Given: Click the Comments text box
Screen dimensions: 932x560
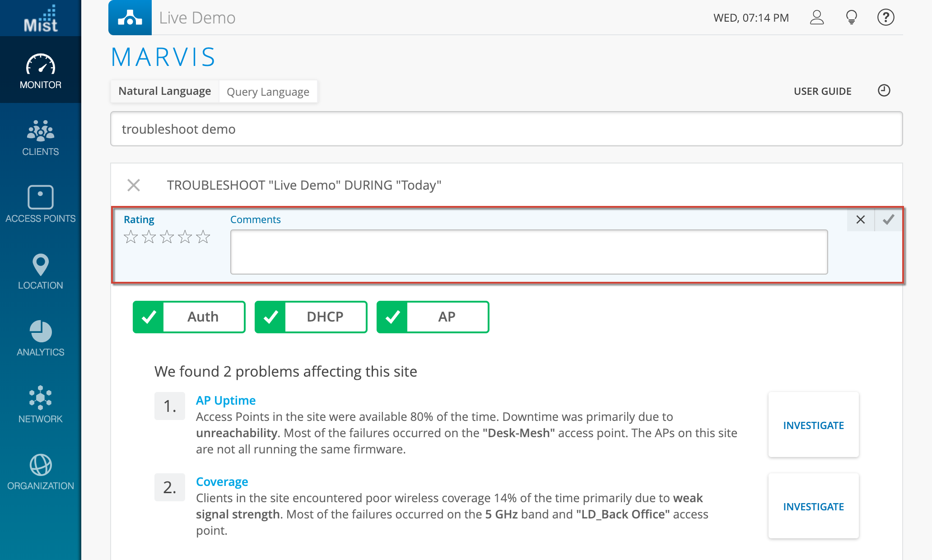Looking at the screenshot, I should point(528,252).
